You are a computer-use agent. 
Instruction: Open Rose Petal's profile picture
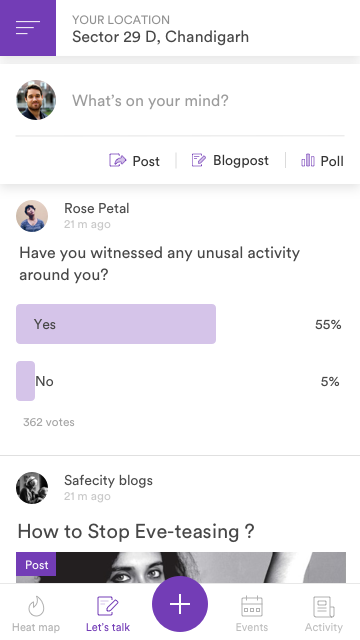pos(32,216)
